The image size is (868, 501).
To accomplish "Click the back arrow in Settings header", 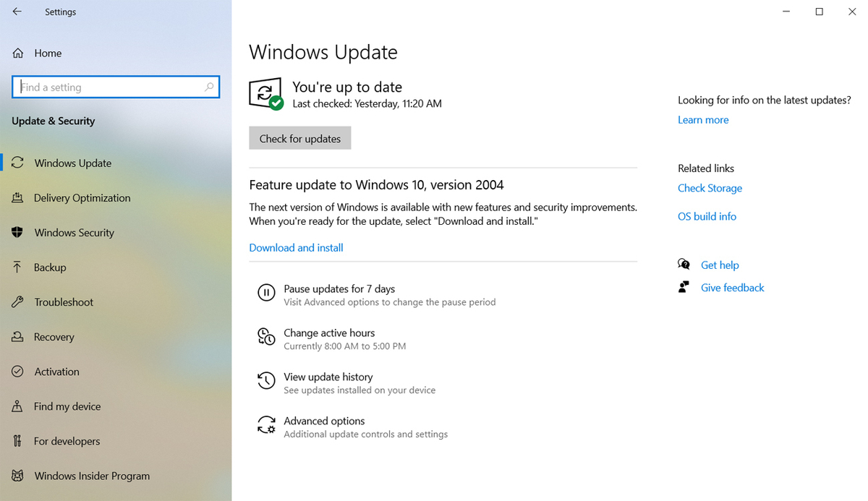I will click(17, 12).
